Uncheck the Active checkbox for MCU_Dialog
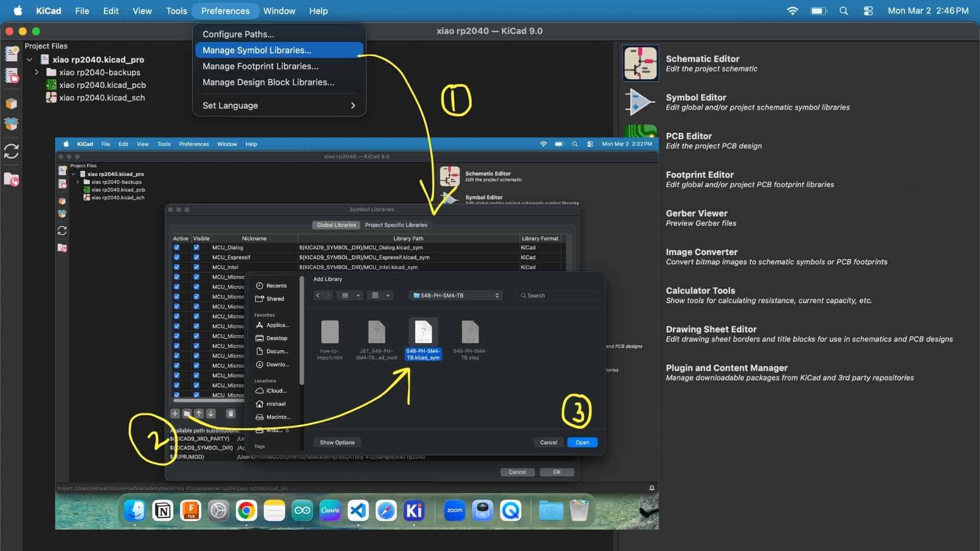Screen dimensions: 980x551 tap(177, 247)
